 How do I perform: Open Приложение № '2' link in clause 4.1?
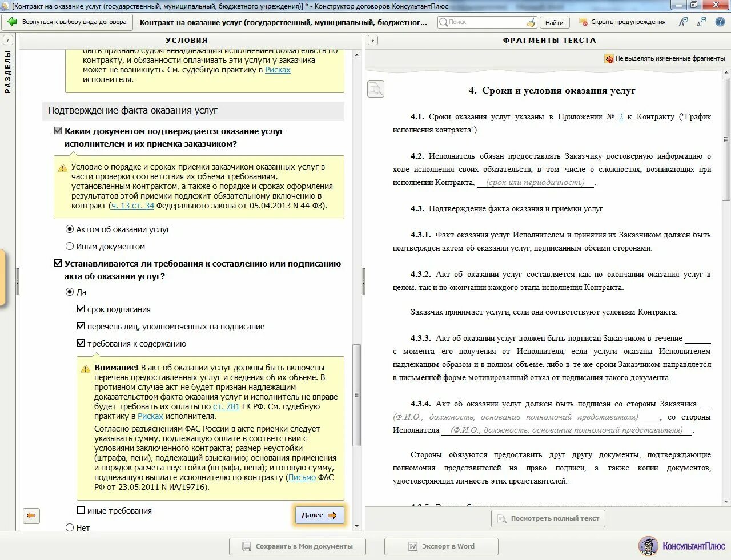coord(621,116)
